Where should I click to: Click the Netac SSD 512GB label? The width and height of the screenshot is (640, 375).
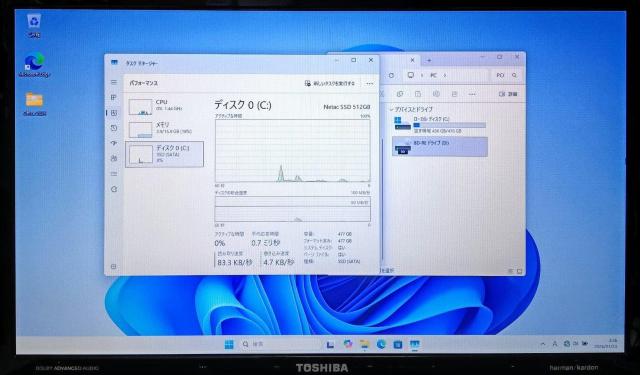click(x=347, y=107)
